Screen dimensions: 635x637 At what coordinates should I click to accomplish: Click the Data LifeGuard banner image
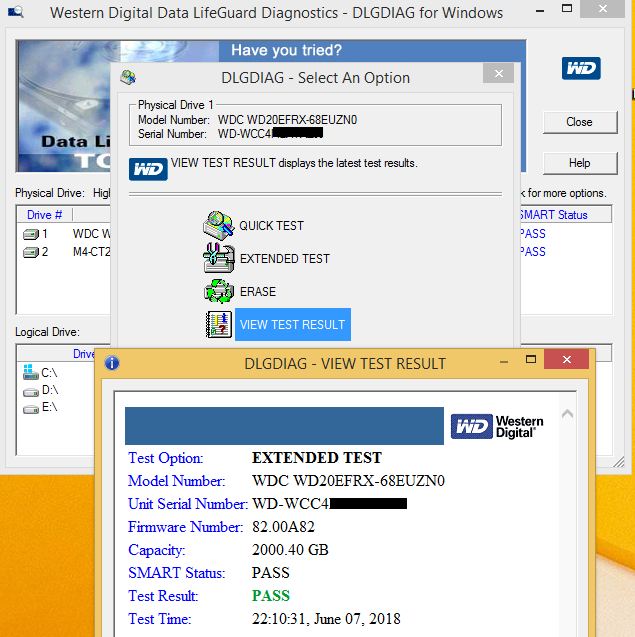[63, 106]
